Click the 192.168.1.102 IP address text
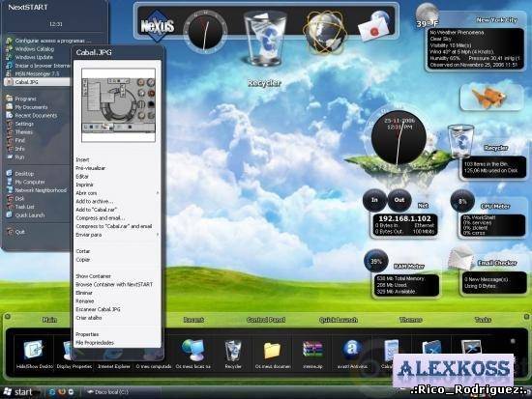Viewport: 532px width, 399px height. pyautogui.click(x=404, y=218)
